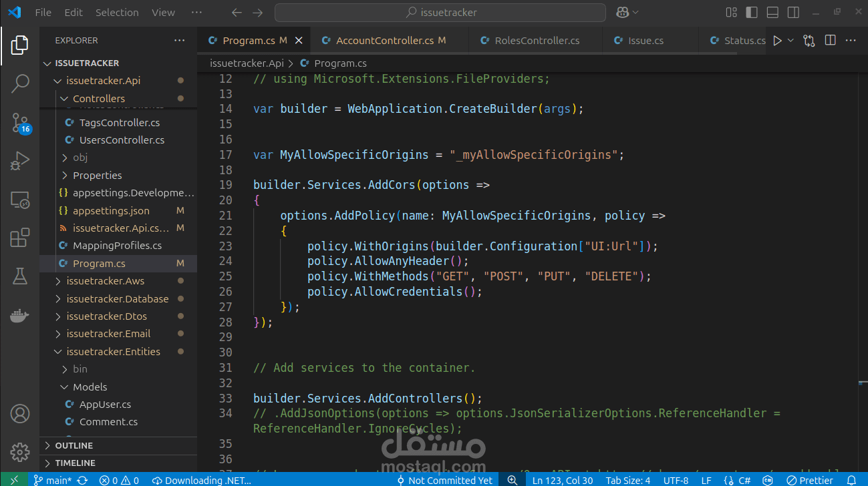Click the issuetracker command center search box
The width and height of the screenshot is (868, 486).
(440, 12)
